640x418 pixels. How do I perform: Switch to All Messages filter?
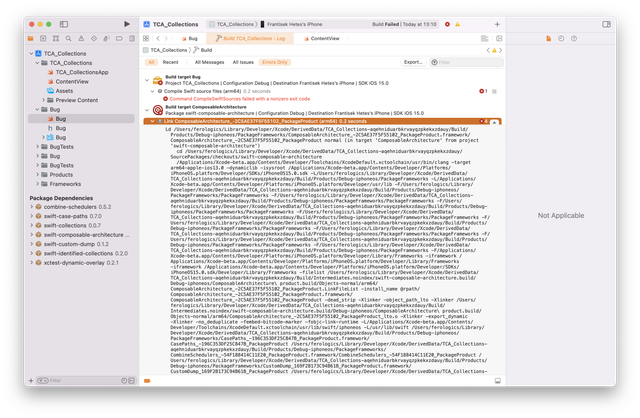[209, 62]
